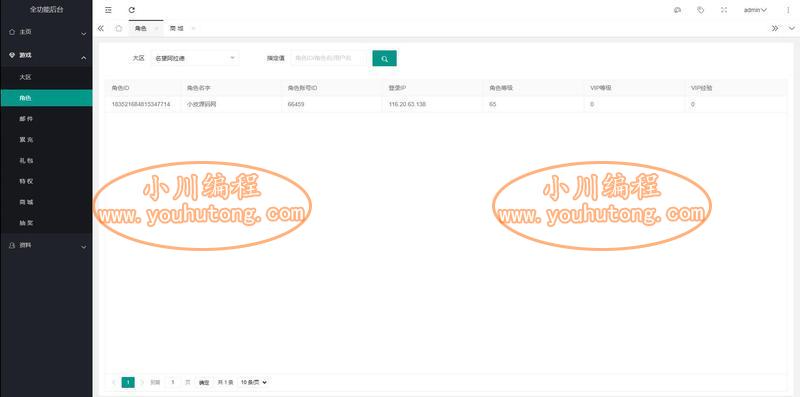This screenshot has height=397, width=800.
Task: Focus the search value input field
Action: tap(329, 58)
